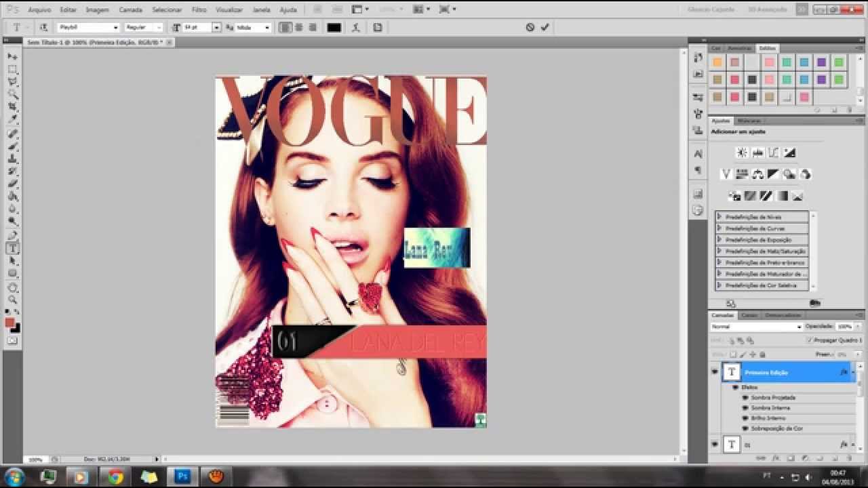Hide the Brilho Interno effect
Screen dimensions: 868x488
pos(745,418)
